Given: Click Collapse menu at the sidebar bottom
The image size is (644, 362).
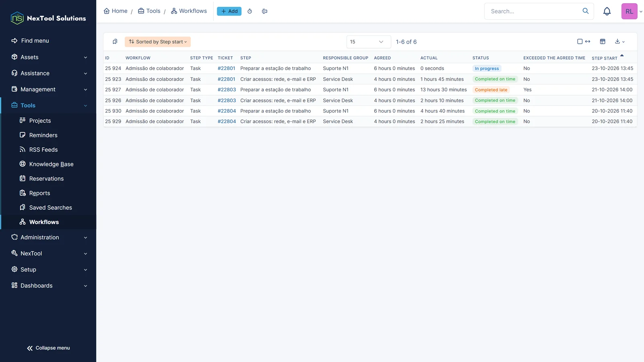Looking at the screenshot, I should click(x=48, y=348).
